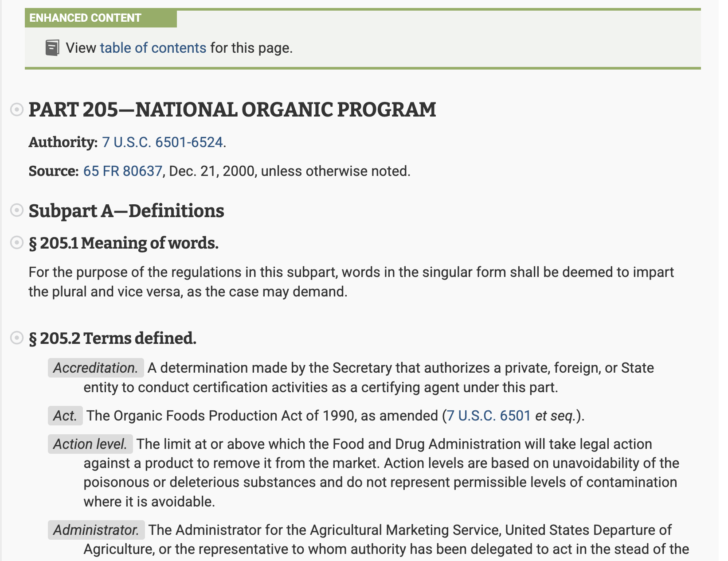Open the table of contents link
The image size is (728, 561).
pos(153,48)
